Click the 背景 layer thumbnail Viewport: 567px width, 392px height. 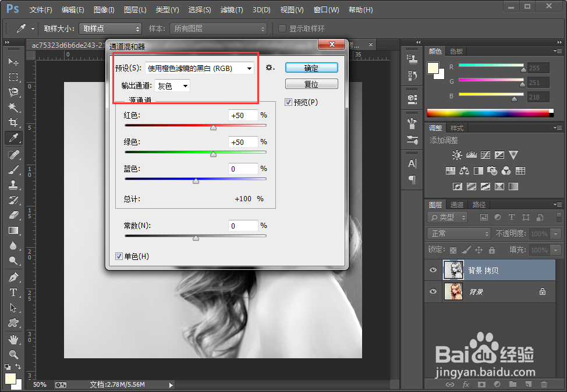pyautogui.click(x=453, y=291)
